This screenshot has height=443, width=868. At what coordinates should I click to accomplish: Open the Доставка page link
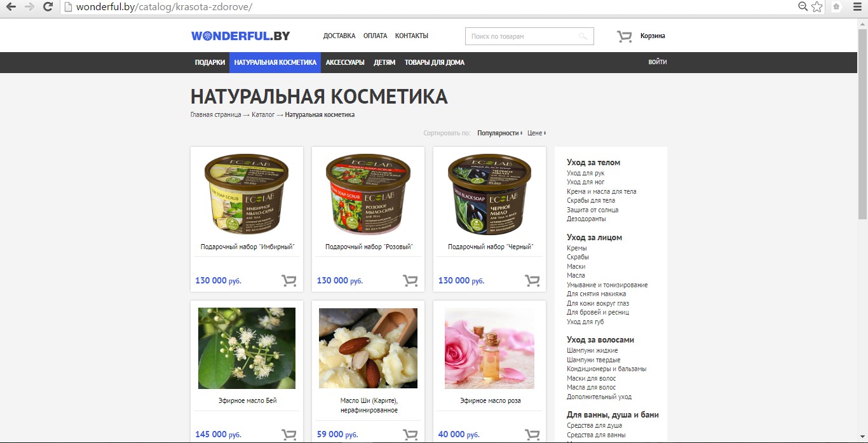(339, 36)
